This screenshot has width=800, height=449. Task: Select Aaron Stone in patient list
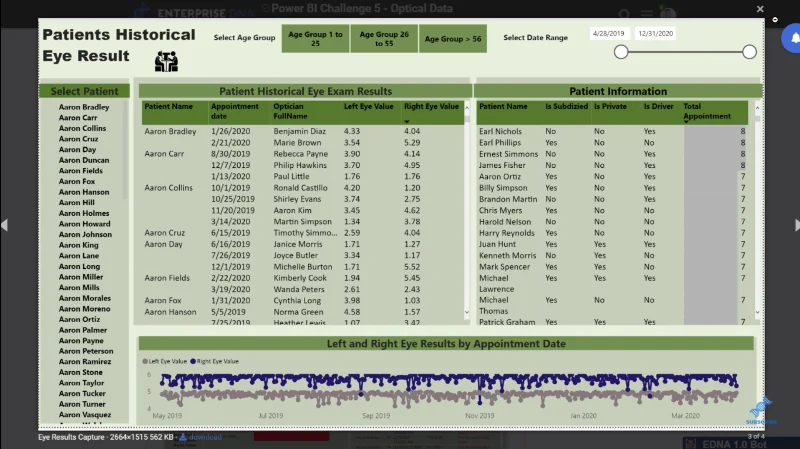point(81,372)
